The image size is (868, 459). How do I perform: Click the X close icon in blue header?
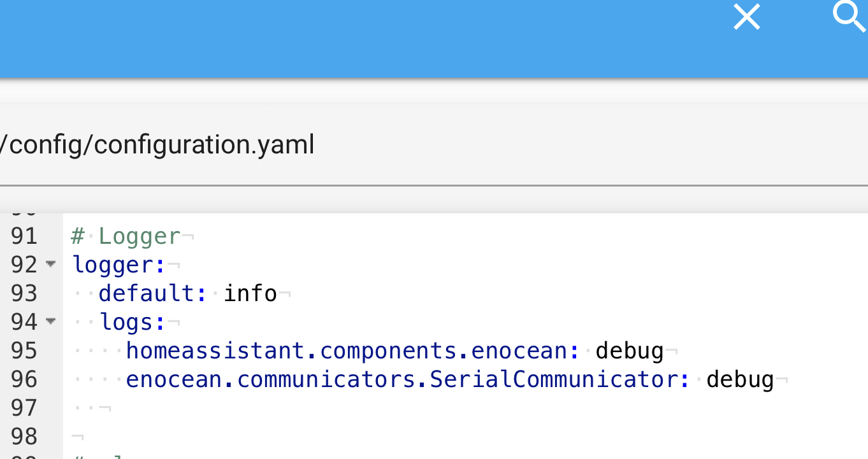click(x=747, y=17)
